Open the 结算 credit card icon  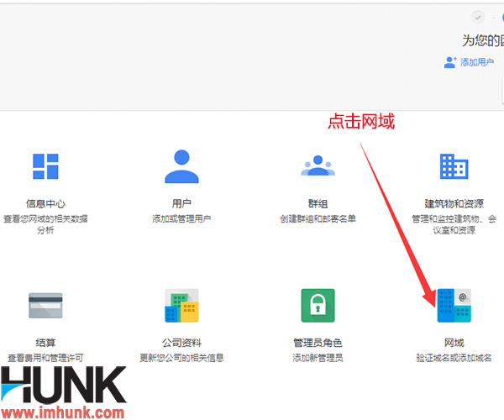[45, 306]
